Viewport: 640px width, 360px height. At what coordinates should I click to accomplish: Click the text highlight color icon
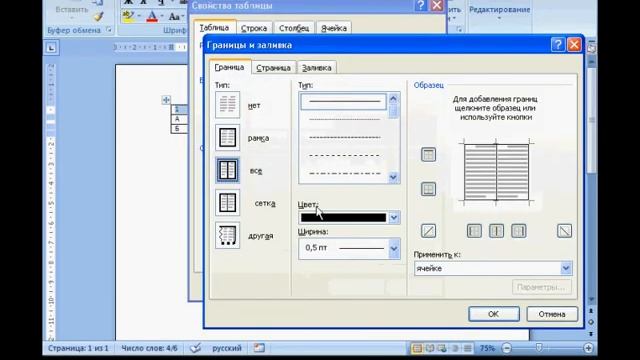pos(128,16)
